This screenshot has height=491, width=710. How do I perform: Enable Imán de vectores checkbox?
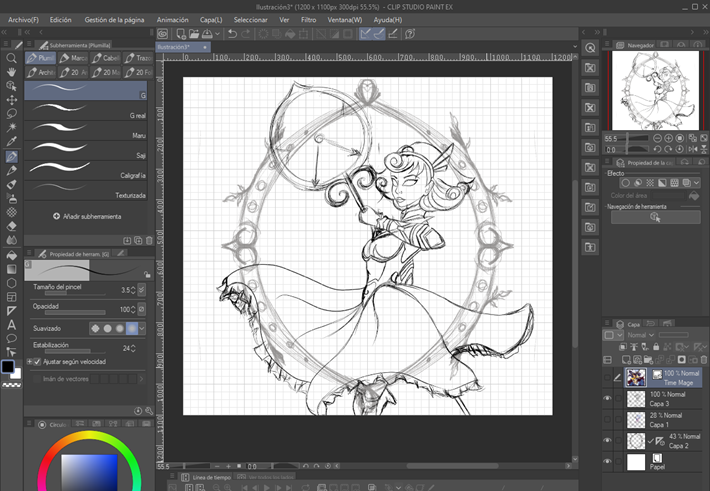(x=38, y=379)
